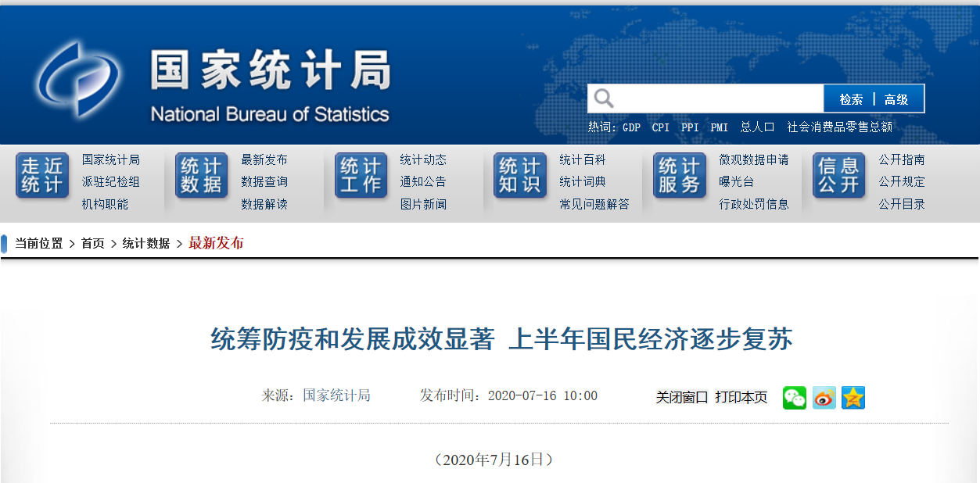Click the magnifier icon in search bar

pos(604,98)
